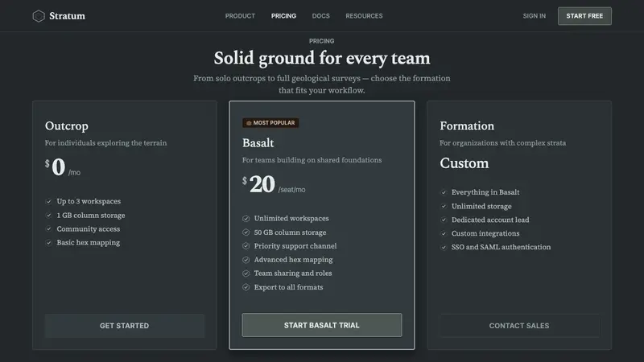Click the check icon beside Export to all formats

click(246, 287)
